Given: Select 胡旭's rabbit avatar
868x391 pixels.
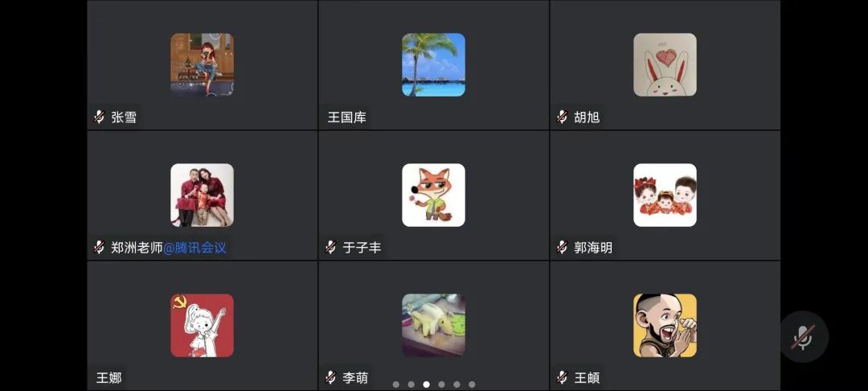Looking at the screenshot, I should 665,65.
